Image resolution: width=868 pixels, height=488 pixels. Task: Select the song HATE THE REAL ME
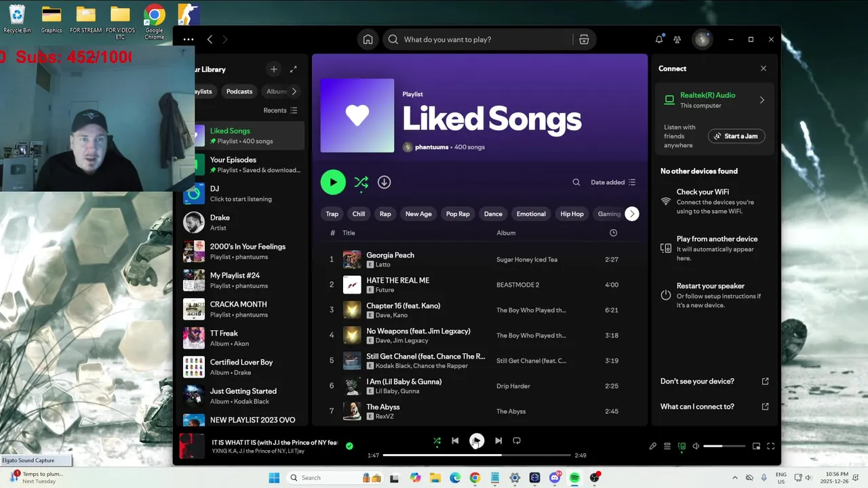397,281
